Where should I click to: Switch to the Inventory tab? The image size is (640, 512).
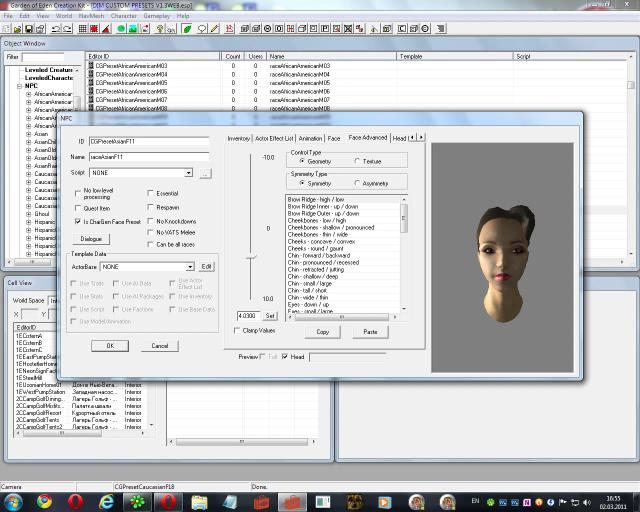238,138
